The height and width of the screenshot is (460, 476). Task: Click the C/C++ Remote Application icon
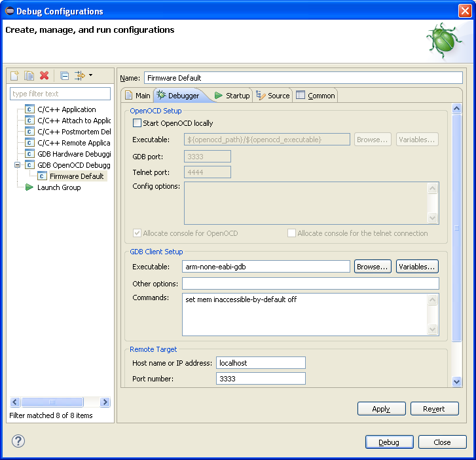click(29, 143)
